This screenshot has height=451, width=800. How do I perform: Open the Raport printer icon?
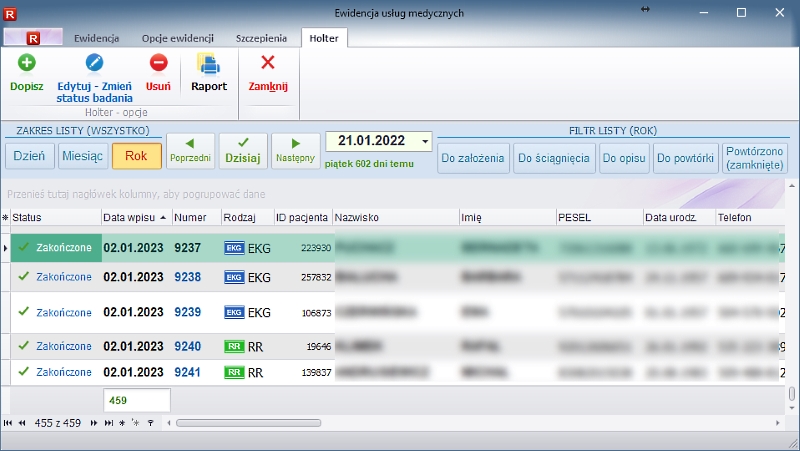pos(209,65)
